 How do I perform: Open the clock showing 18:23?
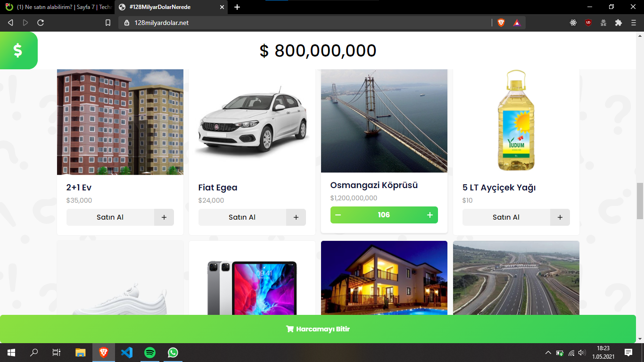point(603,353)
